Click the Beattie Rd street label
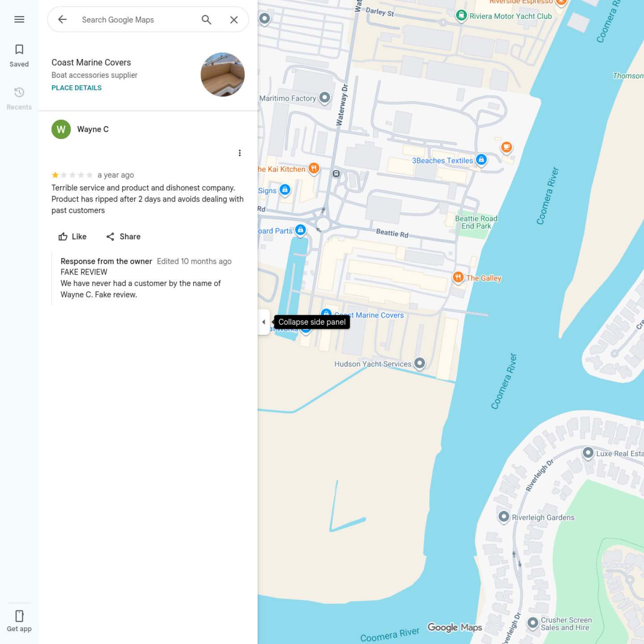This screenshot has height=644, width=644. 392,233
